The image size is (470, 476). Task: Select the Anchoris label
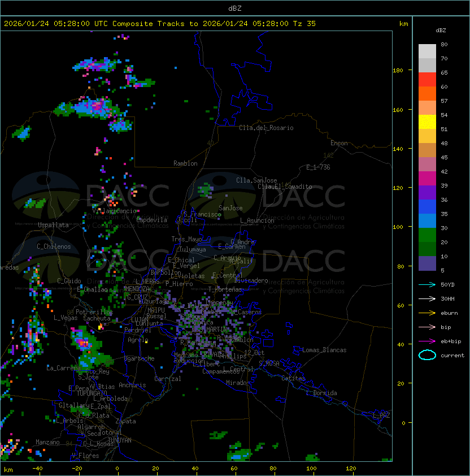tap(132, 385)
